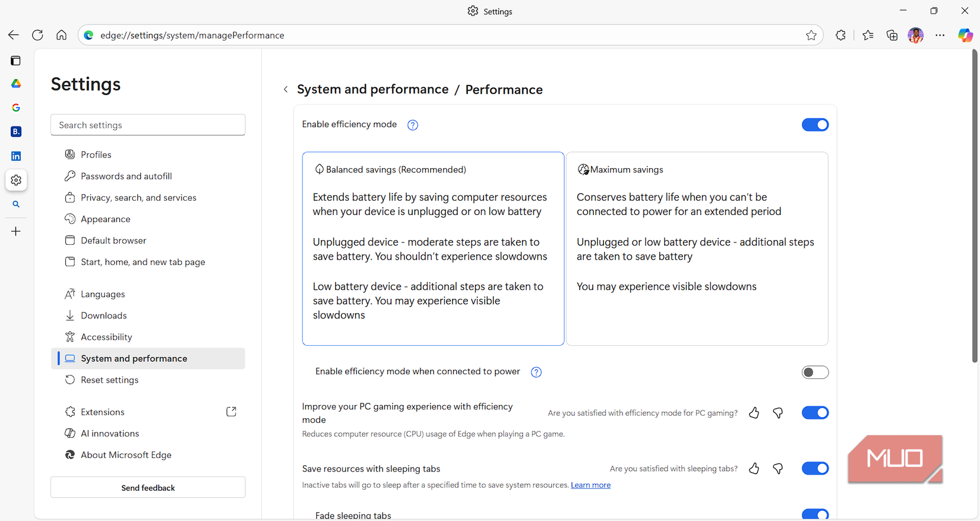Go back using the browser back arrow
980x521 pixels.
(13, 35)
